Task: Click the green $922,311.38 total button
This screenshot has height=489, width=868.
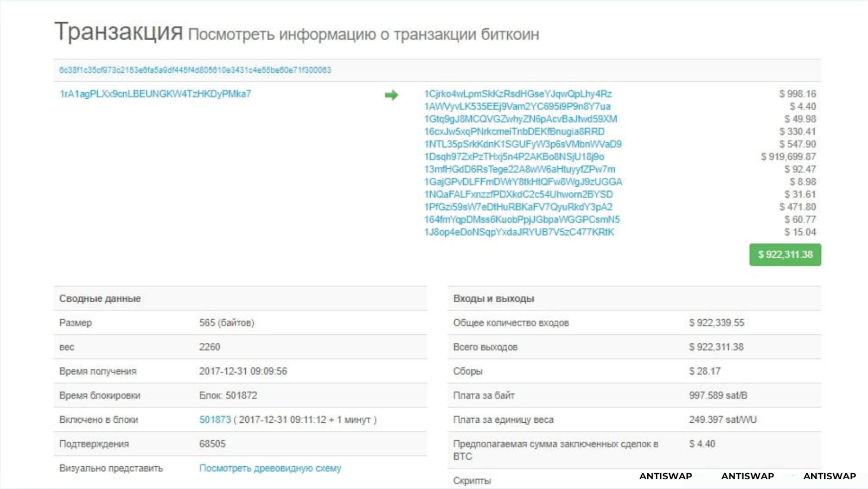Action: pos(784,255)
